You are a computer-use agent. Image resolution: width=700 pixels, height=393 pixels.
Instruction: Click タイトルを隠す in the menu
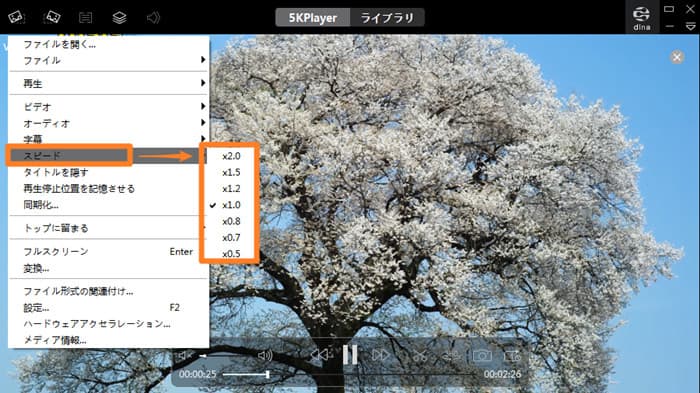point(108,172)
